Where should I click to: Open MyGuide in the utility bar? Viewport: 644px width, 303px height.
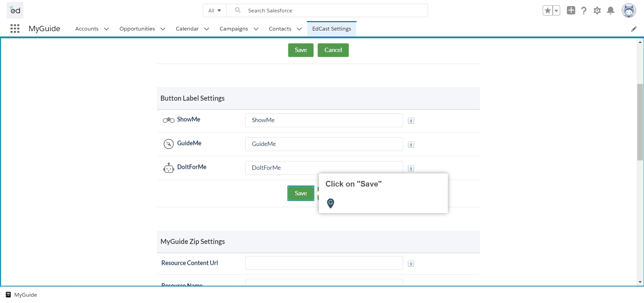click(x=21, y=295)
